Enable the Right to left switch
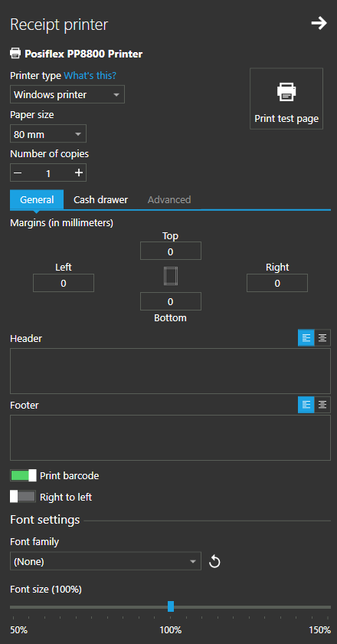Screen dimensions: 337x644 coord(23,497)
